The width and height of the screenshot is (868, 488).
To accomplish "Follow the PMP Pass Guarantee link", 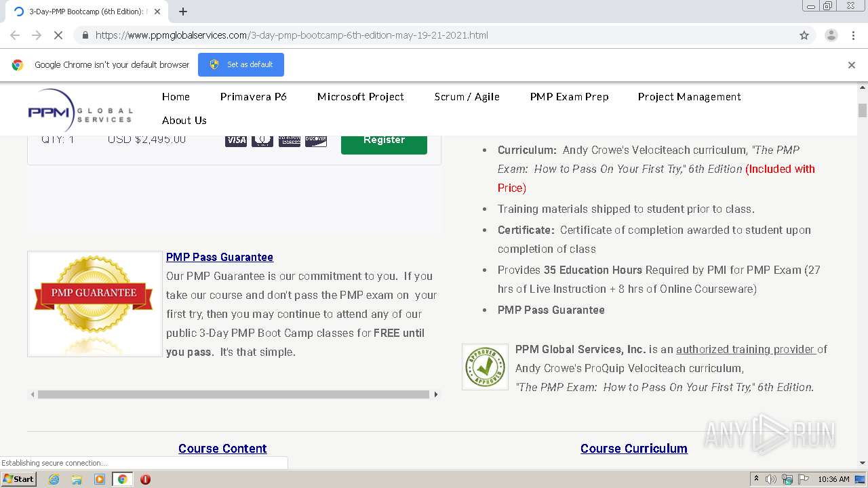I will (220, 257).
